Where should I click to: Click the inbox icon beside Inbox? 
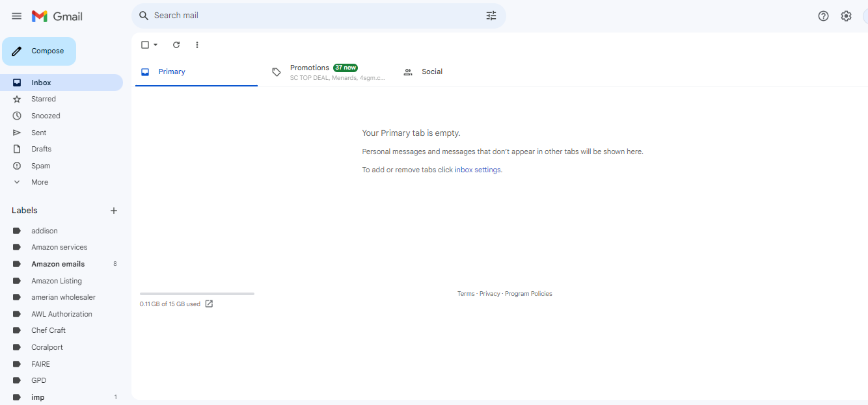(x=17, y=83)
